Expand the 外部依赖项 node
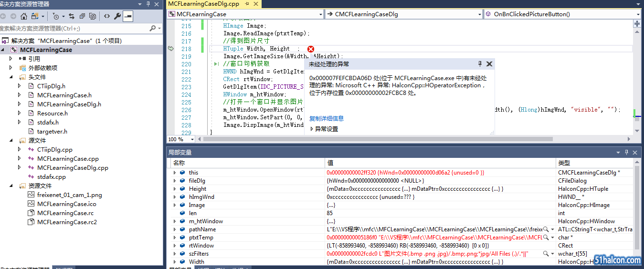 pos(11,68)
